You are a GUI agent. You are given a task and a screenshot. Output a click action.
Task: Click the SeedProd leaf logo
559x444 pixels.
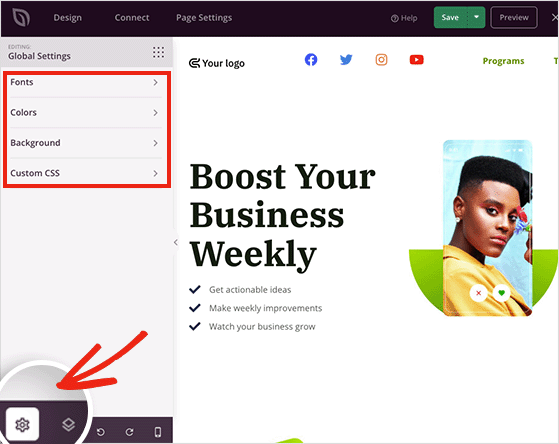tap(21, 17)
